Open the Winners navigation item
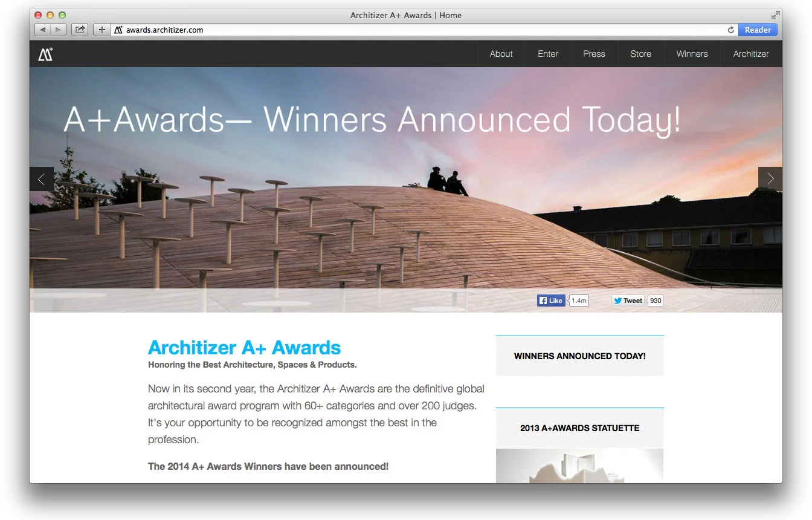This screenshot has height=520, width=812. 692,54
